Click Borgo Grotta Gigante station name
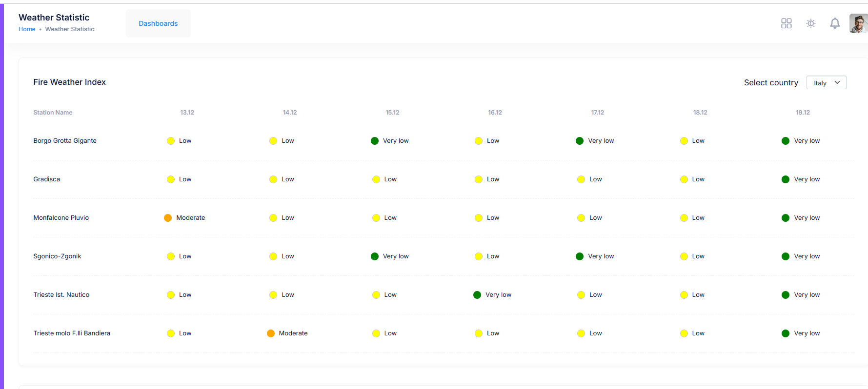The height and width of the screenshot is (389, 868). (65, 141)
